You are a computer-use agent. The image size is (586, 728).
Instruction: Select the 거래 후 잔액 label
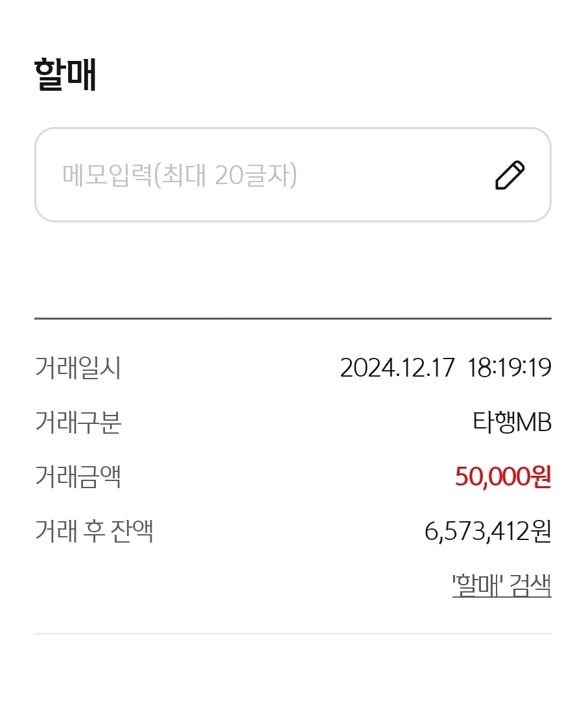coord(94,532)
